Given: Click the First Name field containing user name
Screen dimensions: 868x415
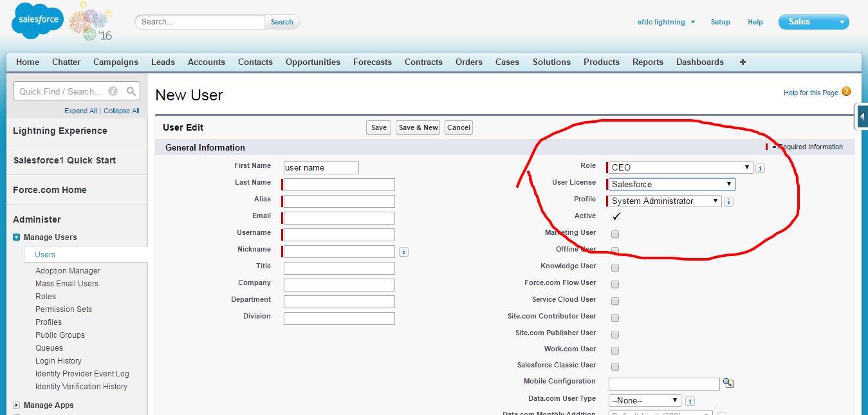Looking at the screenshot, I should [321, 168].
